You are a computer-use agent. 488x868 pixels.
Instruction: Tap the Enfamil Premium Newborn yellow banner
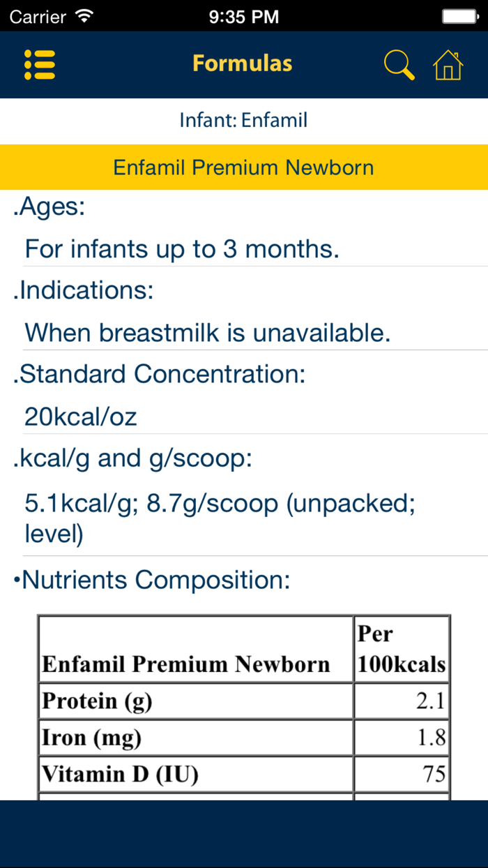tap(244, 167)
